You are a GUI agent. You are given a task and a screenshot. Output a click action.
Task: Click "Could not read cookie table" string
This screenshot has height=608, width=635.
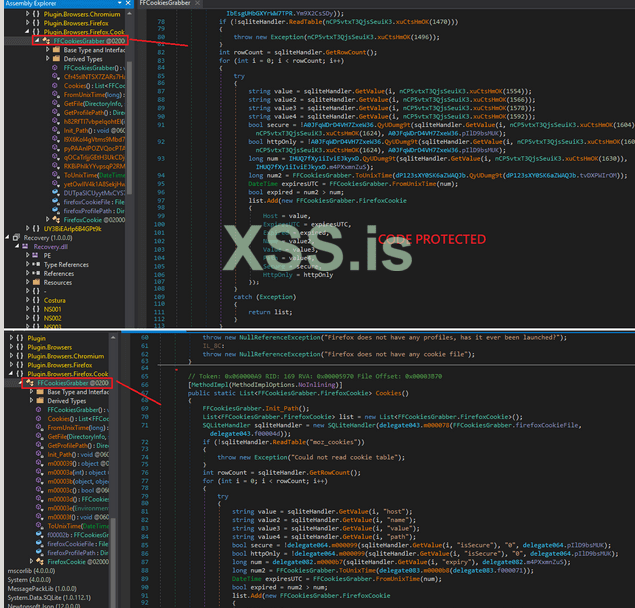(x=346, y=457)
